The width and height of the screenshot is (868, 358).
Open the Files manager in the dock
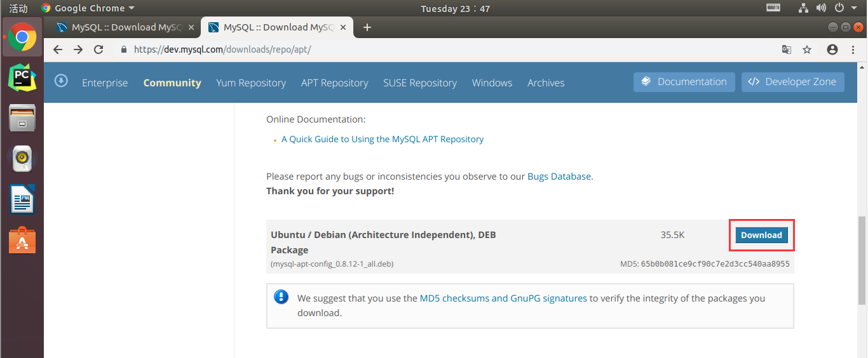click(22, 118)
